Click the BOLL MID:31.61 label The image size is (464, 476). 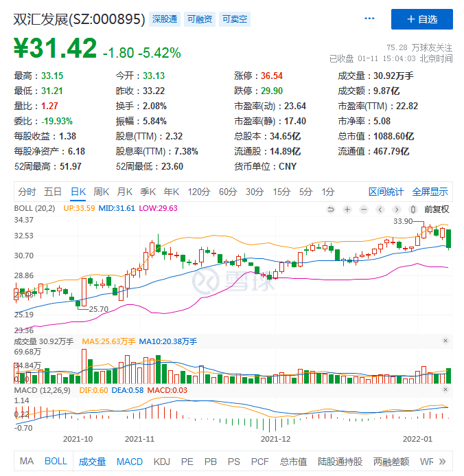pyautogui.click(x=117, y=208)
